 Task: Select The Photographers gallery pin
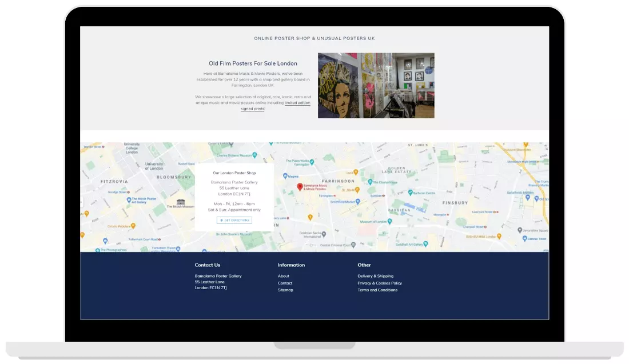98,250
